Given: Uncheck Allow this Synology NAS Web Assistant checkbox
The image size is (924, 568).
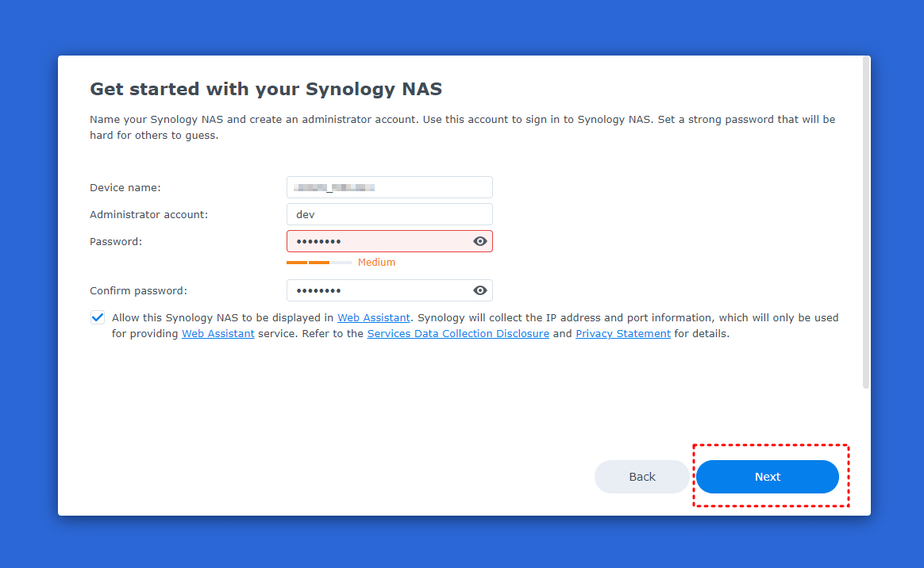Looking at the screenshot, I should [x=97, y=317].
